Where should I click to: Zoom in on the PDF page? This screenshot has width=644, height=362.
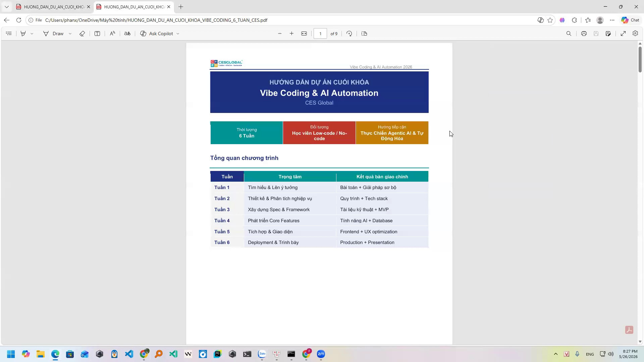(292, 34)
